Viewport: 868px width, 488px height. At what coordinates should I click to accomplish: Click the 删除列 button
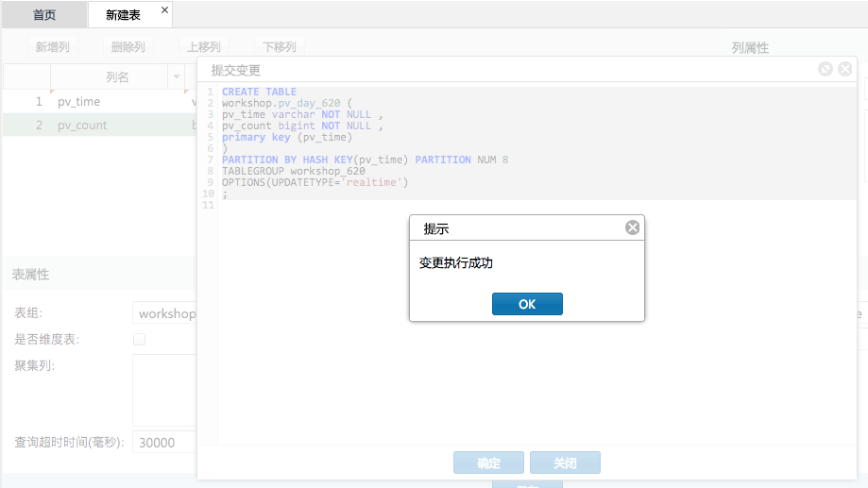coord(128,47)
